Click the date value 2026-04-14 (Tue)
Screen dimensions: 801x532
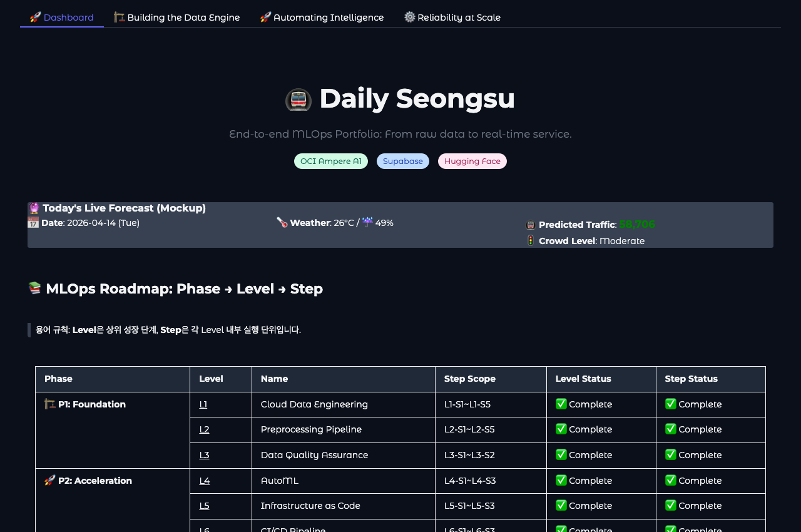pos(103,223)
